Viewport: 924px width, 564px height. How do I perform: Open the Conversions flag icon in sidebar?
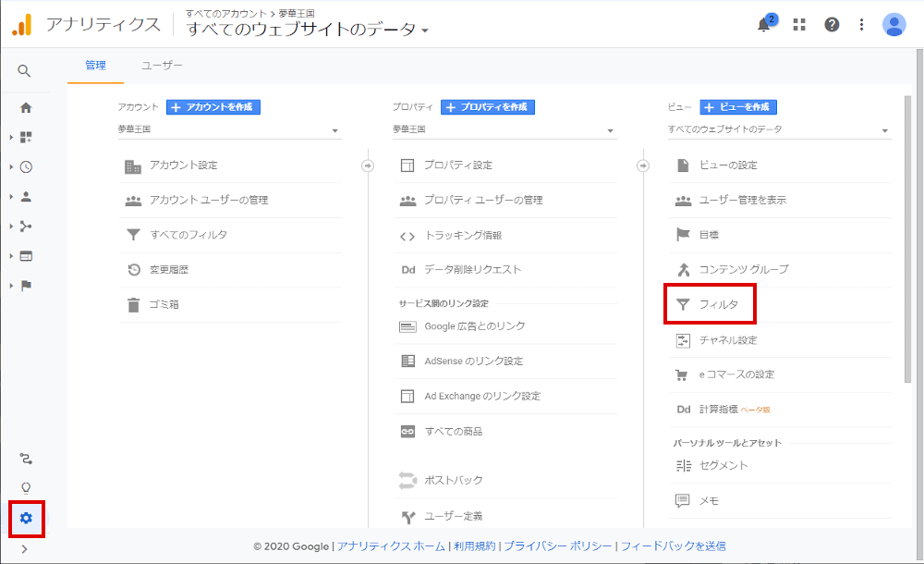pyautogui.click(x=26, y=286)
